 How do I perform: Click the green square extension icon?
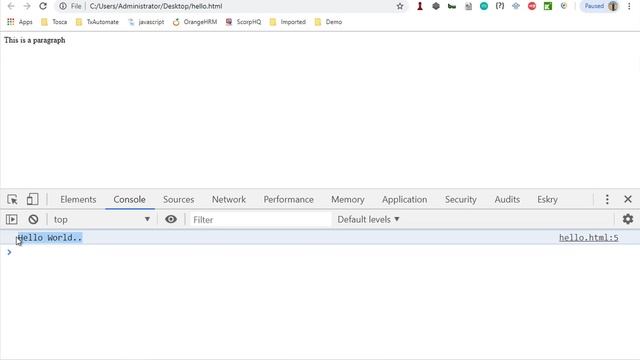coord(548,6)
